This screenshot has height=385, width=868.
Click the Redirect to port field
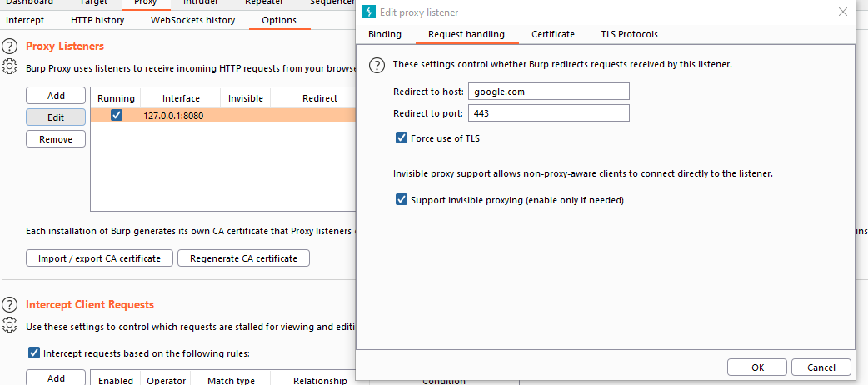coord(549,113)
